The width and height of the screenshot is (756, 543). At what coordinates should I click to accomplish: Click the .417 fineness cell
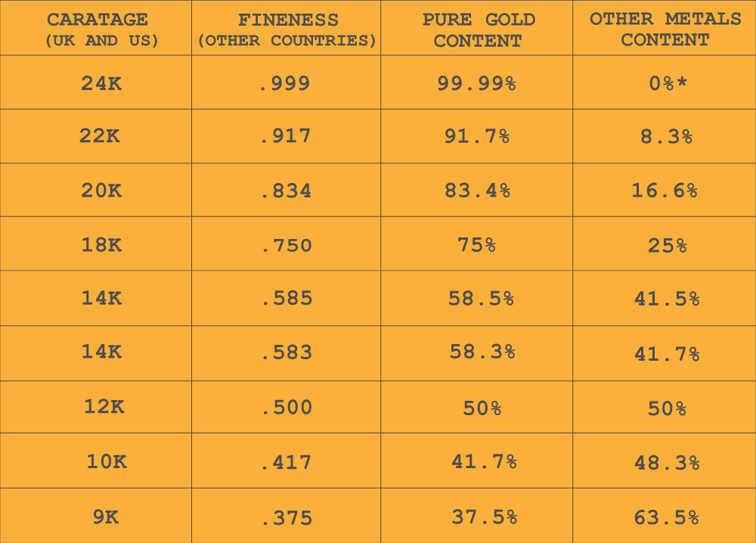click(x=286, y=462)
